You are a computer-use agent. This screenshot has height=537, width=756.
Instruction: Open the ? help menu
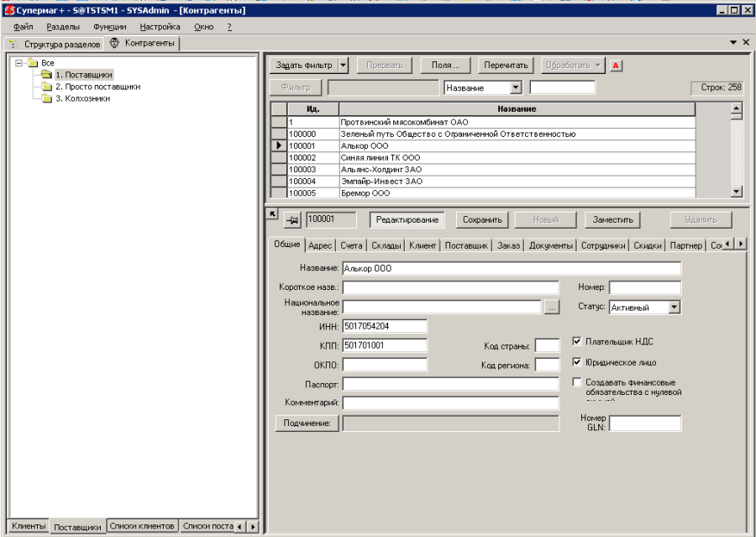click(x=229, y=27)
